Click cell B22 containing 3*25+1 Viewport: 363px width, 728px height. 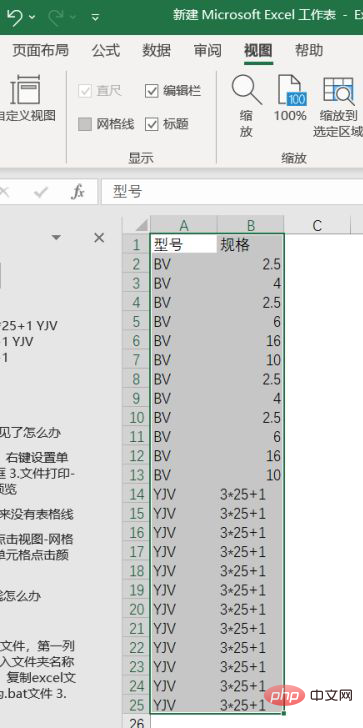point(251,648)
